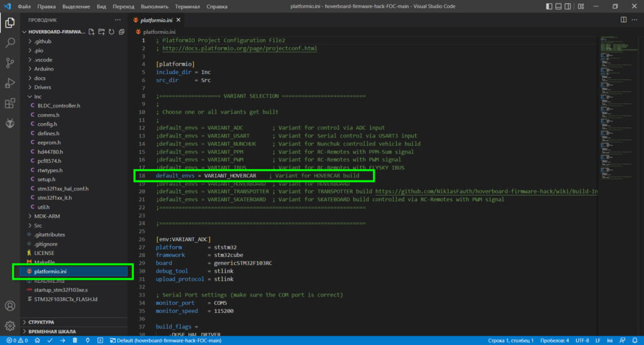This screenshot has width=644, height=345.
Task: Click the PlatformIO Upload arrow in status bar
Action: click(62, 341)
